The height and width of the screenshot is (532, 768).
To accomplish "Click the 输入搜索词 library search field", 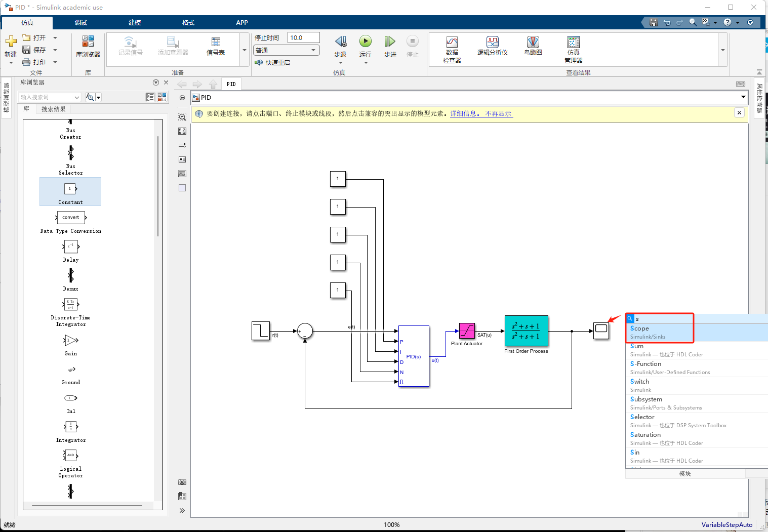I will point(49,97).
